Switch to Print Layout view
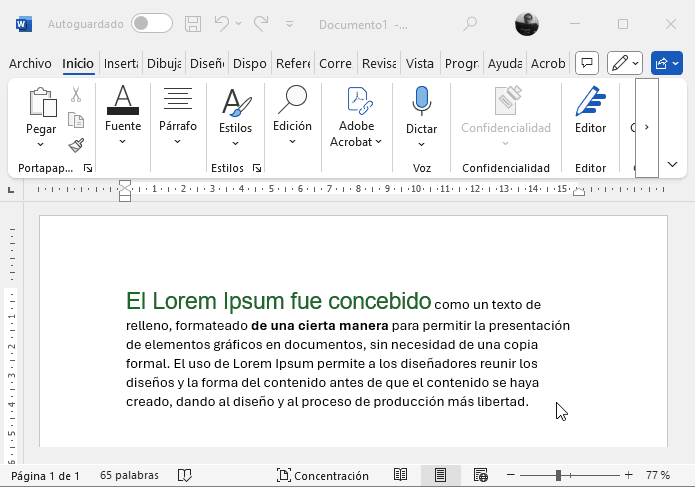 pyautogui.click(x=440, y=475)
